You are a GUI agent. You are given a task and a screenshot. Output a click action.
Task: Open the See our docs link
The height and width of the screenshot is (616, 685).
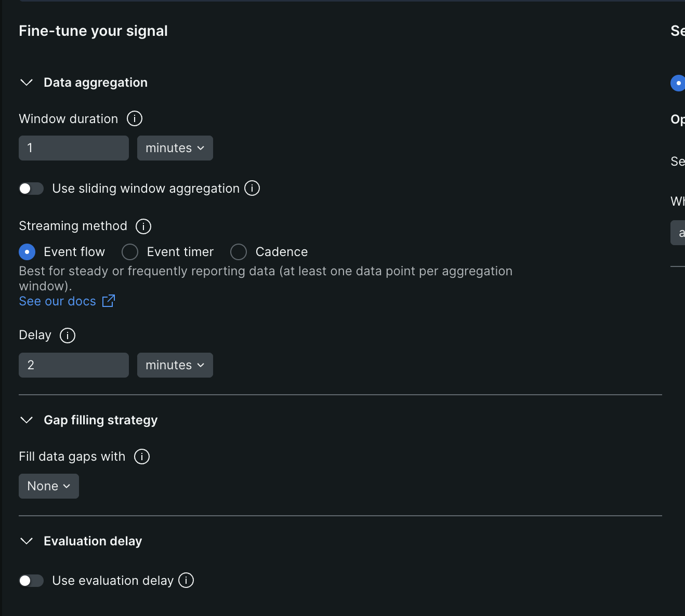58,301
